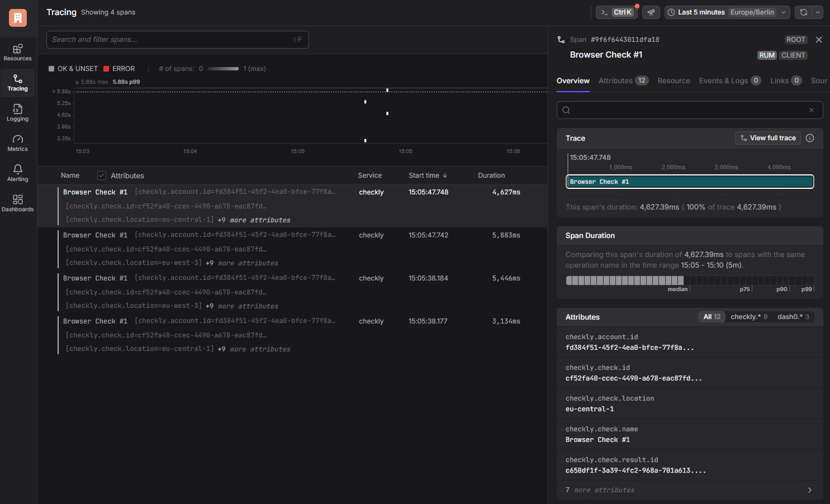Click the telescope icon in the top bar

[x=651, y=12]
